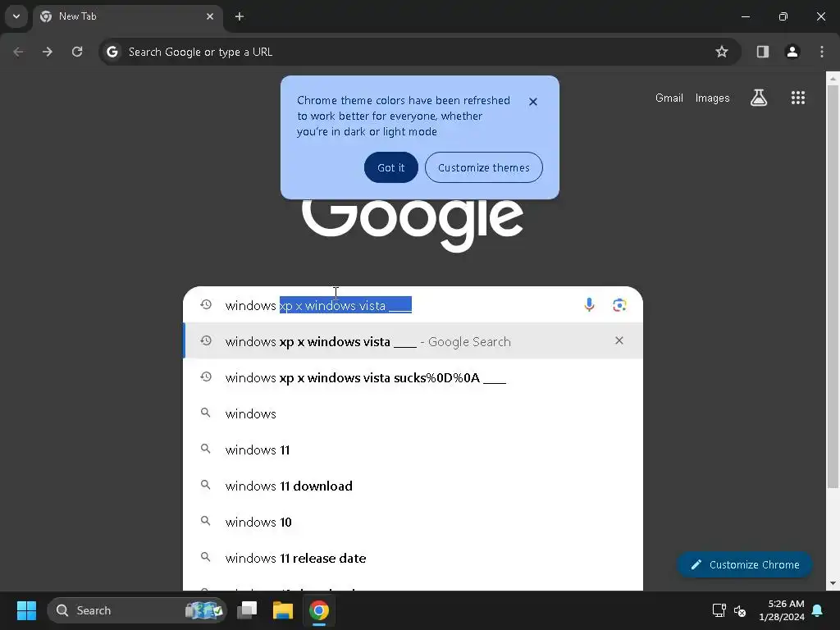Viewport: 840px width, 630px height.
Task: Click the page vertical scrollbar thumb
Action: click(x=833, y=286)
